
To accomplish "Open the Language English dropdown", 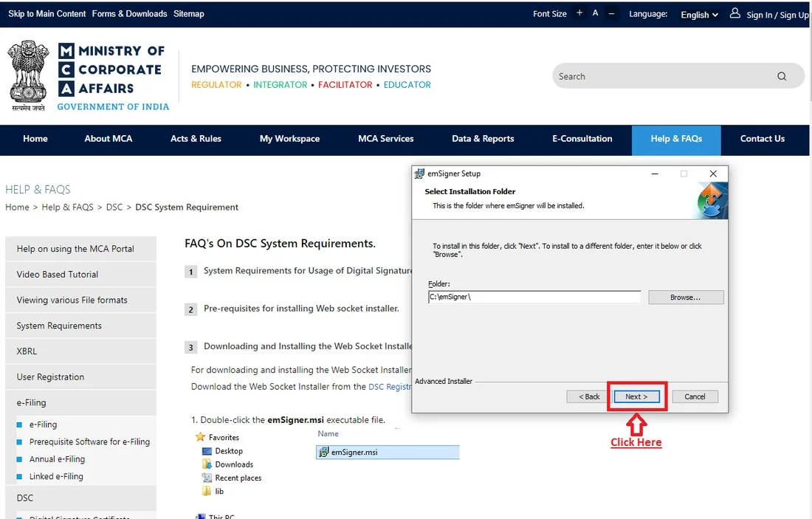I will pyautogui.click(x=699, y=15).
